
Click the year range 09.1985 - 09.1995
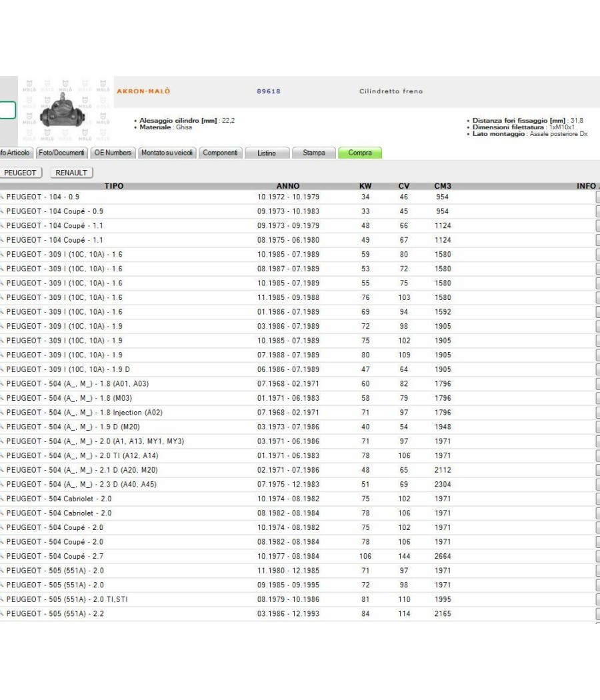click(x=289, y=585)
